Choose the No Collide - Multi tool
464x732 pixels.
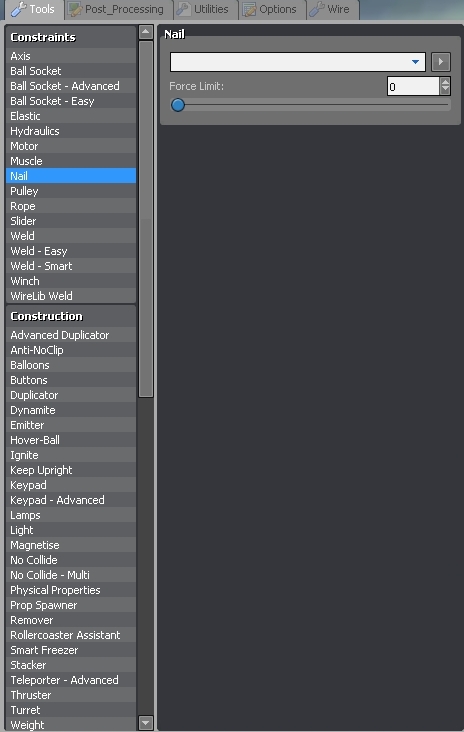(71, 575)
